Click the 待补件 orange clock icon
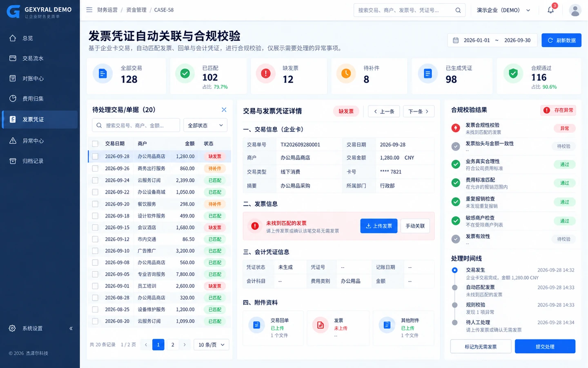Screen dimensions: 588x368 pyautogui.click(x=346, y=74)
